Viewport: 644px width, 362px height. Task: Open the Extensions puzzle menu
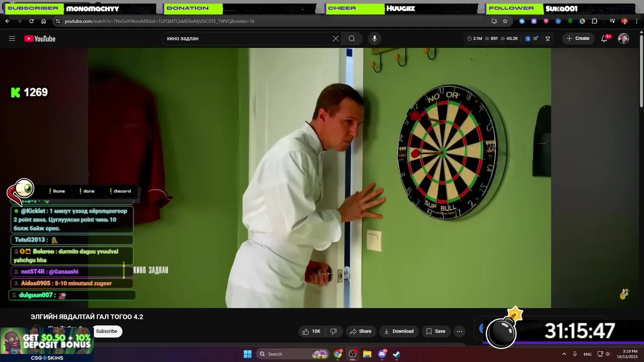tap(594, 21)
